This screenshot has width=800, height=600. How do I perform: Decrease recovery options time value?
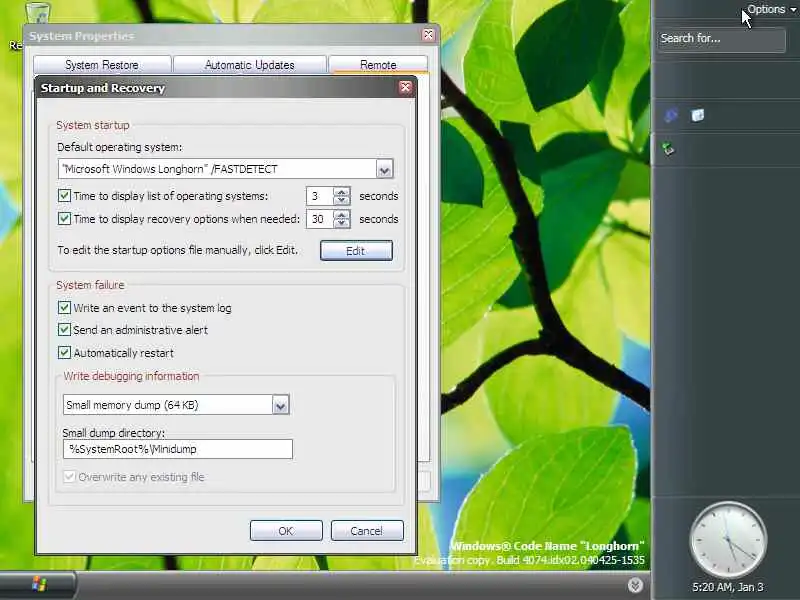(341, 223)
